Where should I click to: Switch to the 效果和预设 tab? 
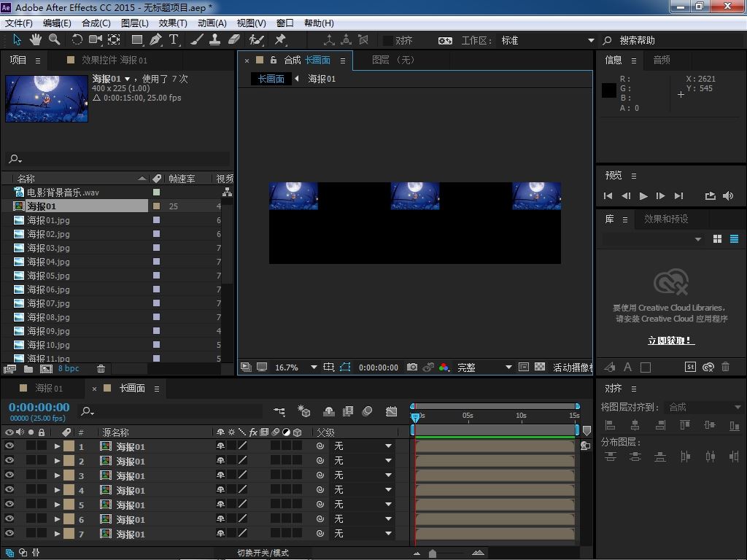point(666,219)
